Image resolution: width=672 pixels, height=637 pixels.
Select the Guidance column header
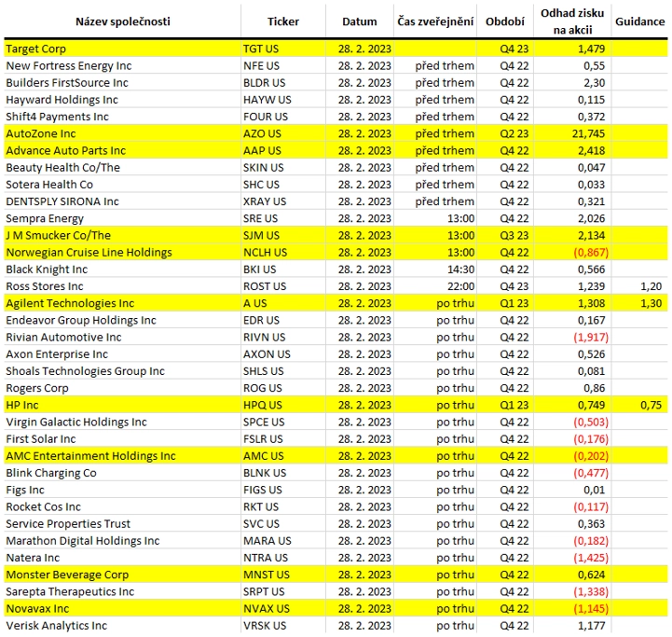coord(639,21)
